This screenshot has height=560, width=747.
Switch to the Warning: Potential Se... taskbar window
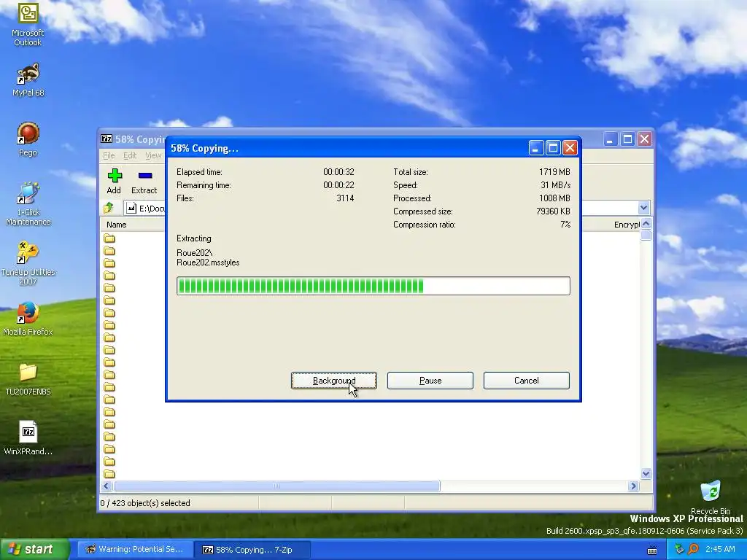[x=135, y=549]
